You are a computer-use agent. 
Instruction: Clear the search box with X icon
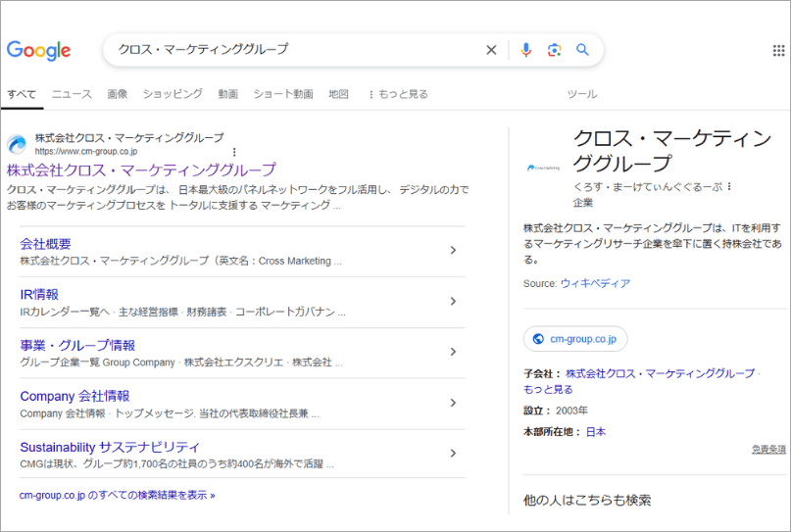[x=491, y=50]
